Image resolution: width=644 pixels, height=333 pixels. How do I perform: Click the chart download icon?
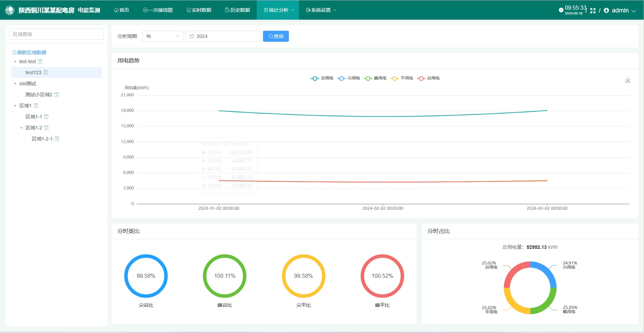[627, 80]
